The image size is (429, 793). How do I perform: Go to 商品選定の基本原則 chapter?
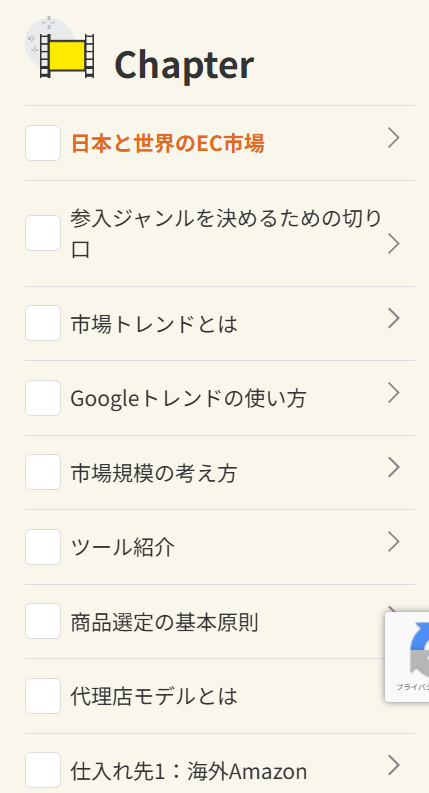coord(164,622)
